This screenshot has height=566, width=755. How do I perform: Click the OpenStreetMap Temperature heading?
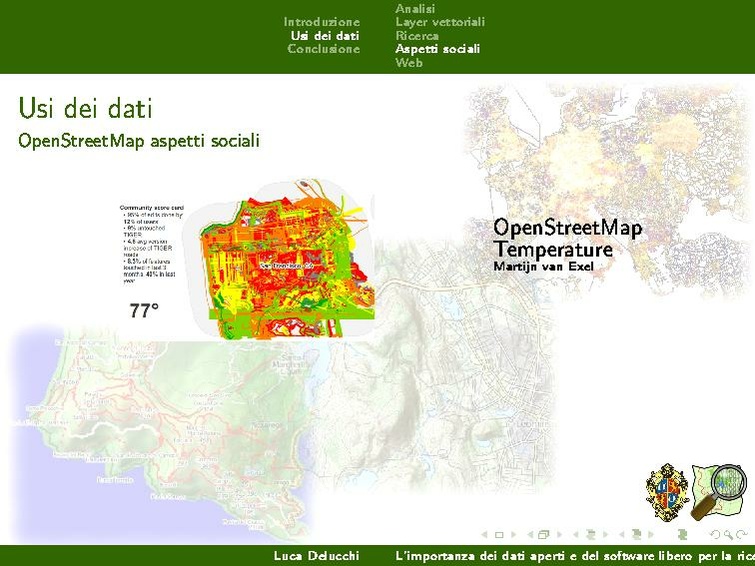pos(567,238)
